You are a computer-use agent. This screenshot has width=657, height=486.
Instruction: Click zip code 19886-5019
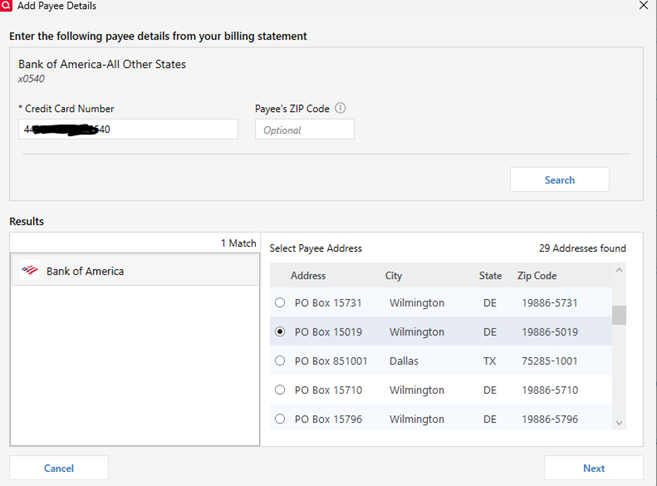[x=550, y=332]
